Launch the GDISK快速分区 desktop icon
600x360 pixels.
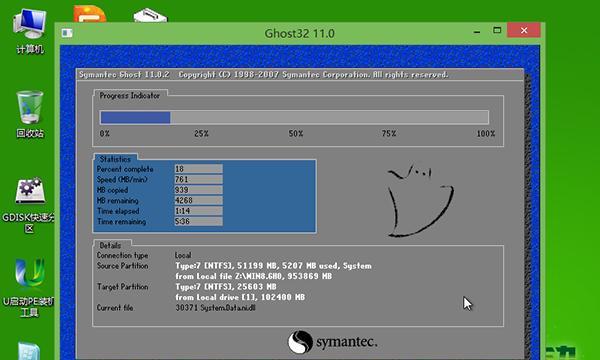point(29,205)
